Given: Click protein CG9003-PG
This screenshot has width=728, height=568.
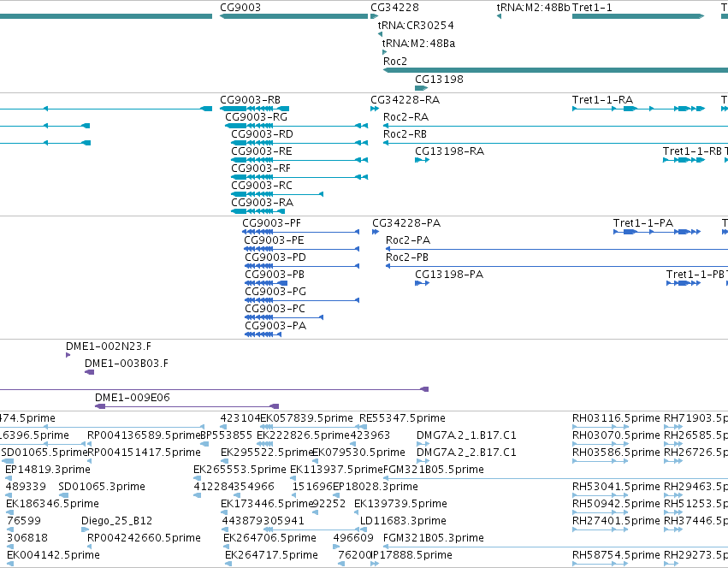Looking at the screenshot, I should (x=275, y=293).
